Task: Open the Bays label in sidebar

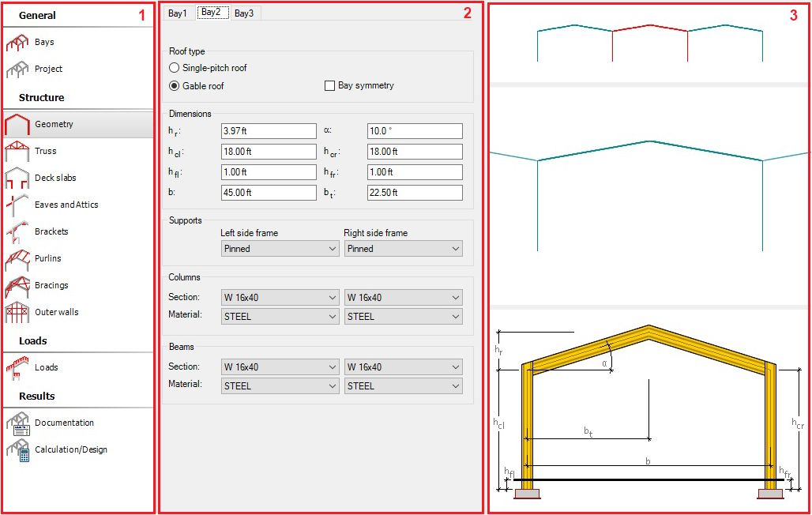Action: tap(44, 42)
